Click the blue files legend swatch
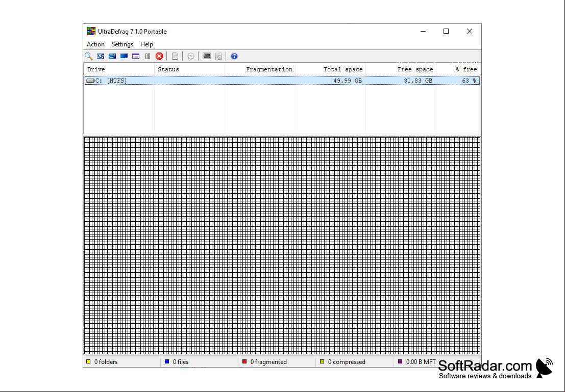565x392 pixels. [167, 361]
